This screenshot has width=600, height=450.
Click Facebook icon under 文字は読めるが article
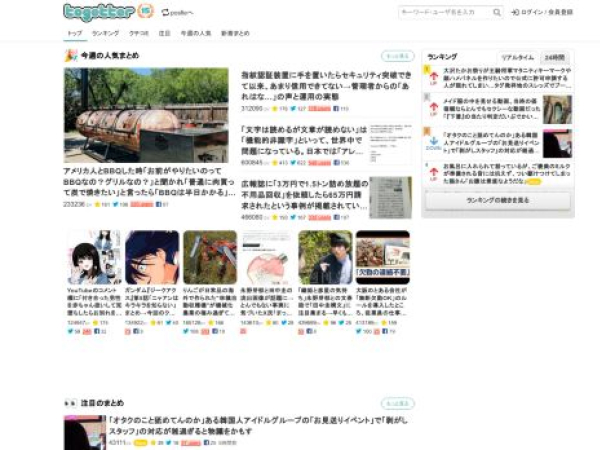click(x=336, y=163)
